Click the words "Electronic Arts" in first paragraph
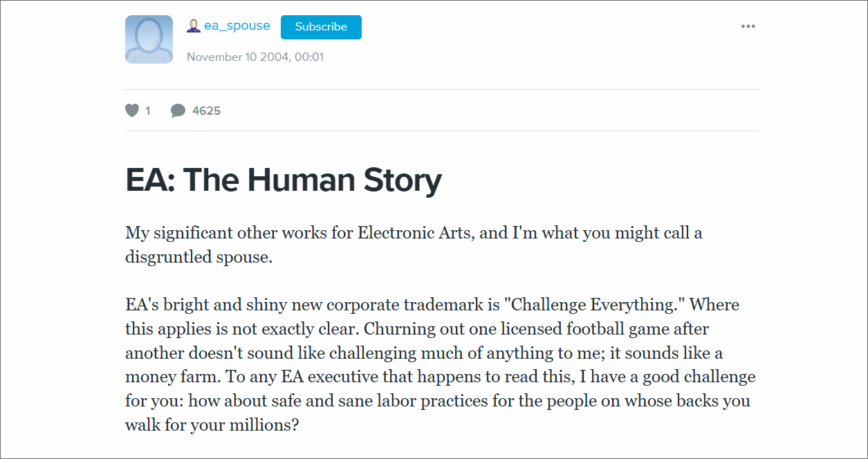This screenshot has width=868, height=459. (x=415, y=232)
